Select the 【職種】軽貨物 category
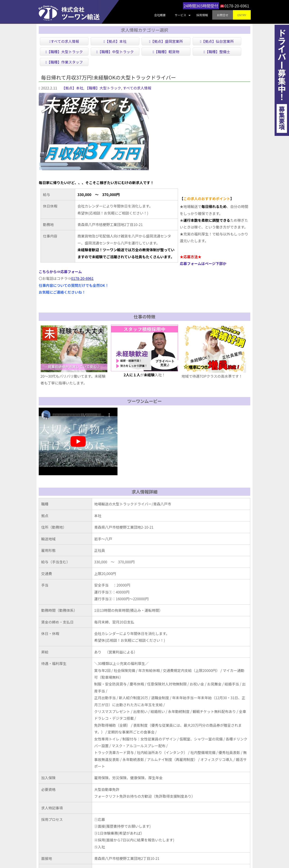 pos(166,52)
